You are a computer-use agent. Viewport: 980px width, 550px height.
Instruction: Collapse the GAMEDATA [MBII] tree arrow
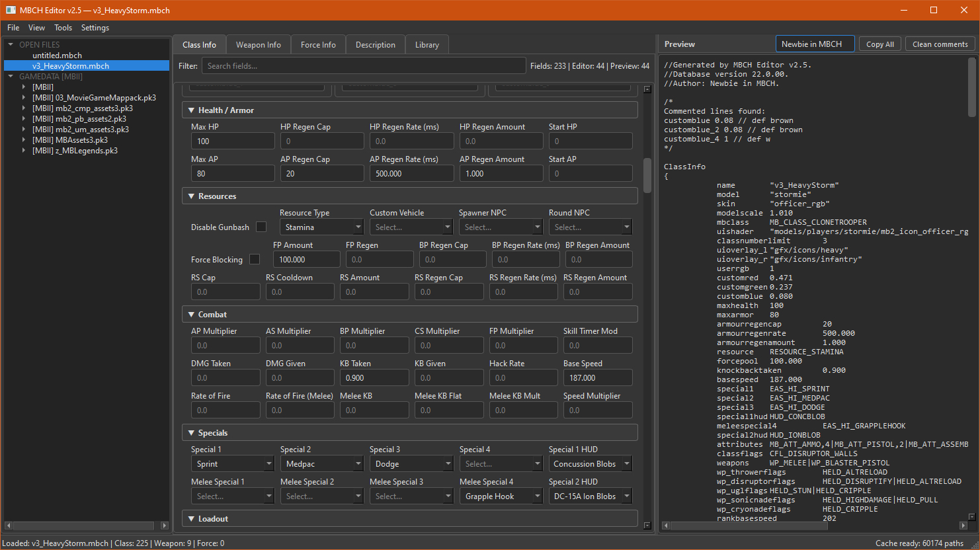click(x=11, y=77)
